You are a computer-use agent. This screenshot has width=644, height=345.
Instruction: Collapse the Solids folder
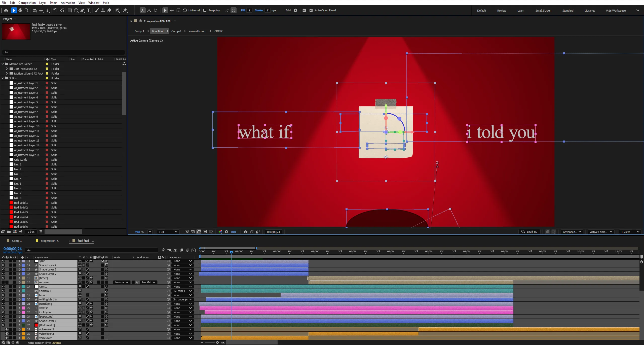click(3, 78)
